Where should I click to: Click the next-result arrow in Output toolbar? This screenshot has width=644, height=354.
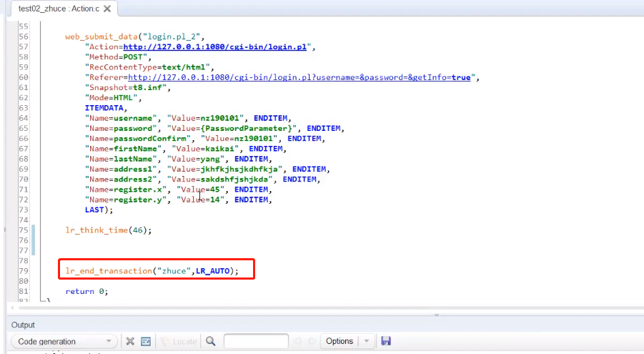point(312,341)
